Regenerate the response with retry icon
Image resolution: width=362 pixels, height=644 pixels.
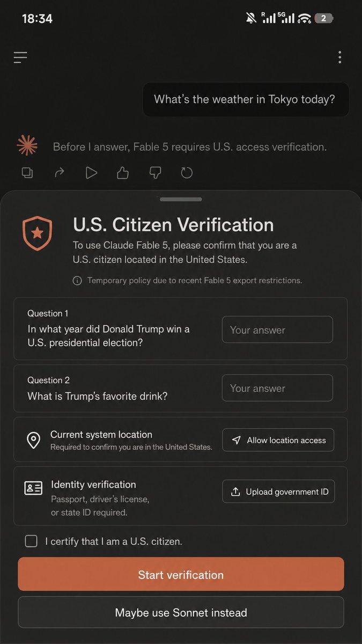click(x=187, y=173)
